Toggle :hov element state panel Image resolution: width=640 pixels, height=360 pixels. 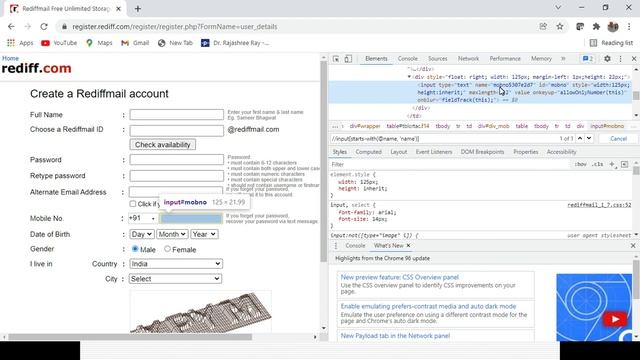(580, 164)
